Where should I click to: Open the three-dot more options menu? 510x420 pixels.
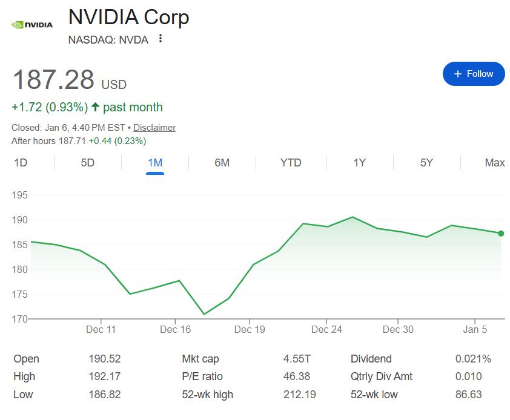161,39
